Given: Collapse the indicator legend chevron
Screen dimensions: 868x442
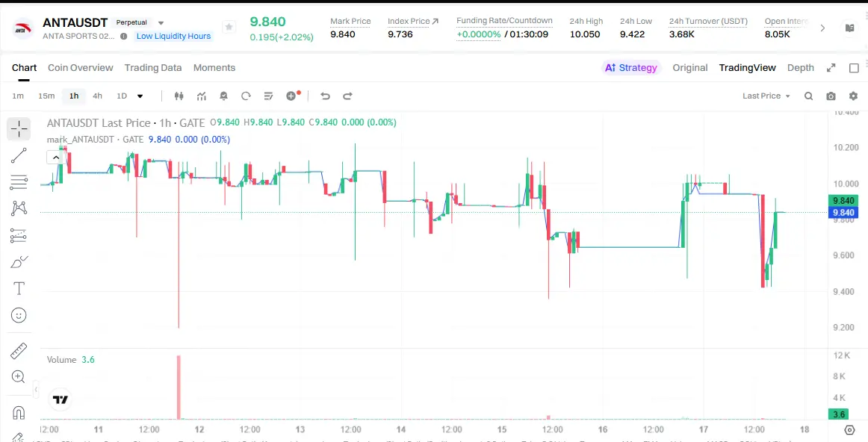Looking at the screenshot, I should (56, 158).
